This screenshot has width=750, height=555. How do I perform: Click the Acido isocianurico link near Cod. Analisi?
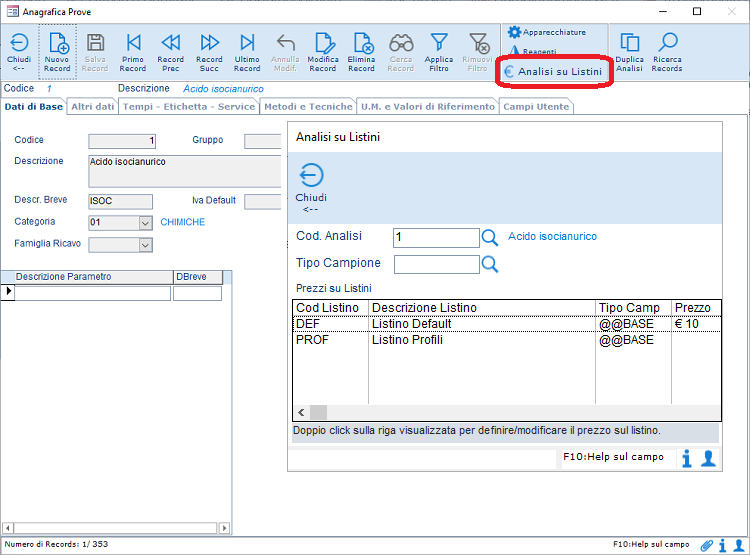[x=552, y=236]
